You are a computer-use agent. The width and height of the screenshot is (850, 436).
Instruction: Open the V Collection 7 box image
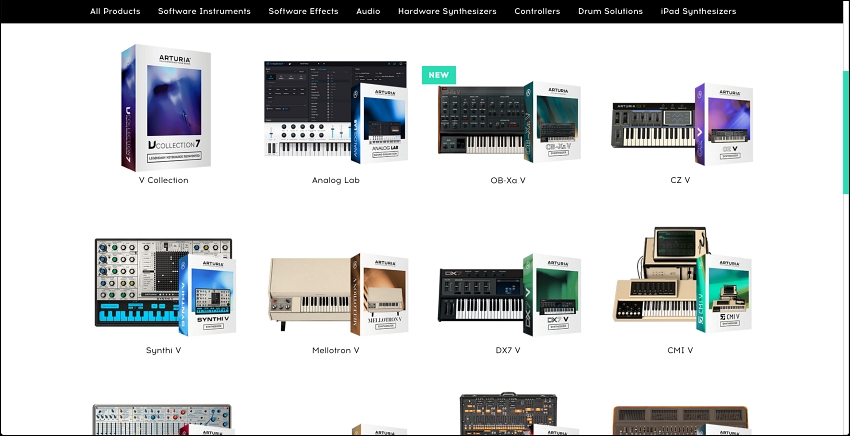(165, 107)
